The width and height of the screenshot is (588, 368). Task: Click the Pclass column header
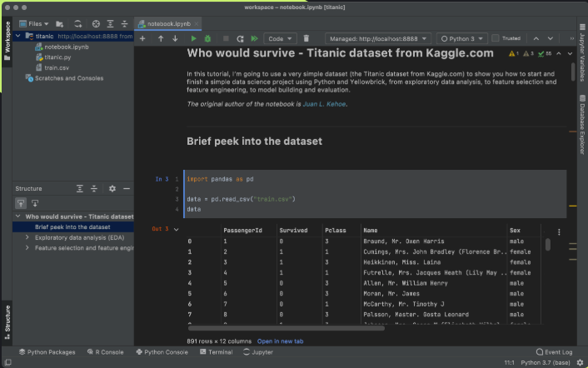336,231
